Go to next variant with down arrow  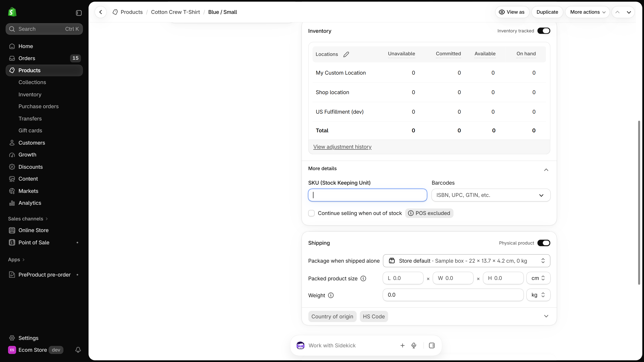point(629,12)
